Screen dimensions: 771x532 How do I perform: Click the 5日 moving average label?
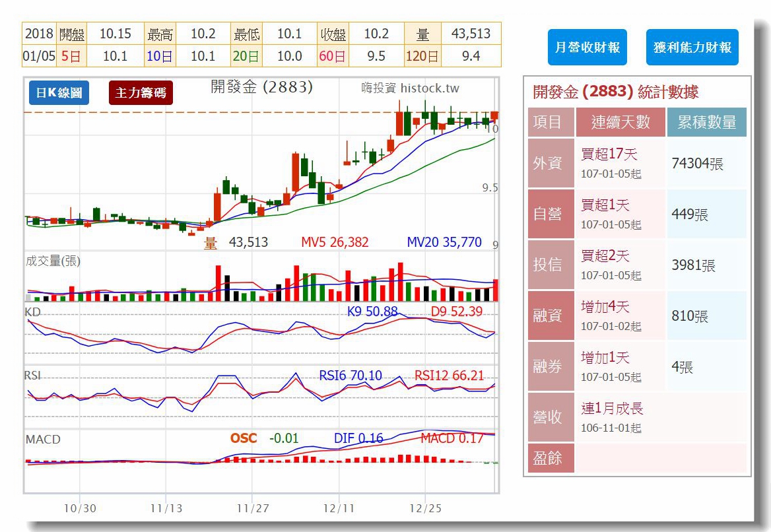coord(71,56)
